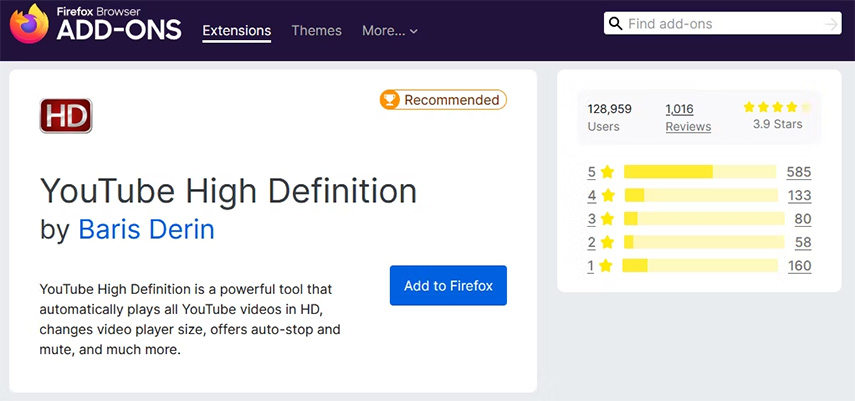Click the search submit arrow
This screenshot has height=401, width=855.
pyautogui.click(x=831, y=24)
